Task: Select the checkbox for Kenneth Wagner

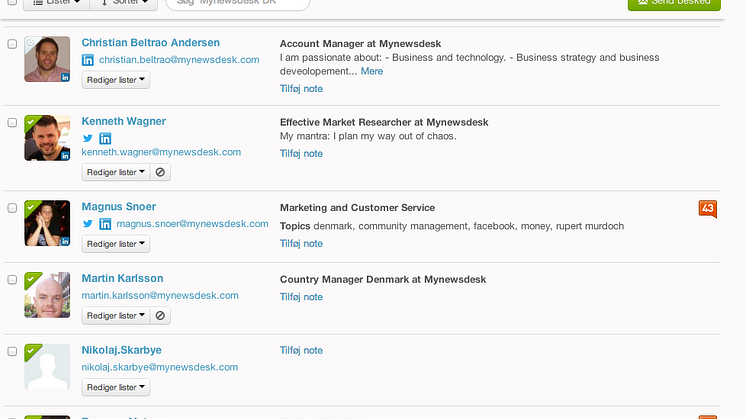Action: (12, 123)
